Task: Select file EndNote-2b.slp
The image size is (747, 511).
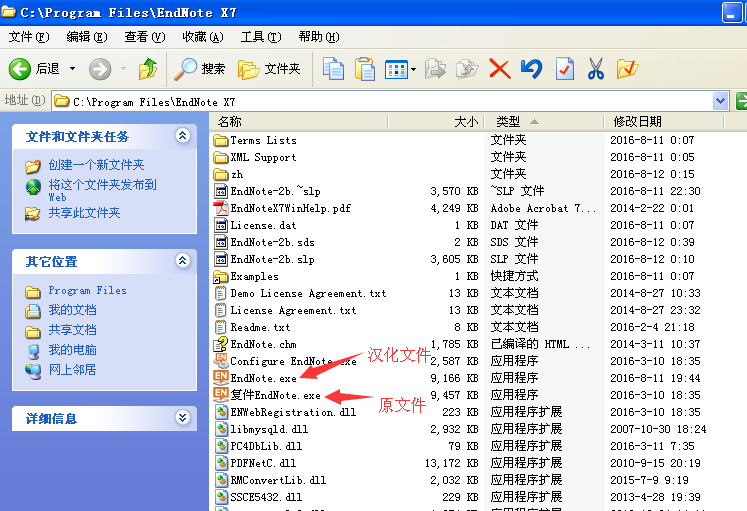Action: coord(273,259)
